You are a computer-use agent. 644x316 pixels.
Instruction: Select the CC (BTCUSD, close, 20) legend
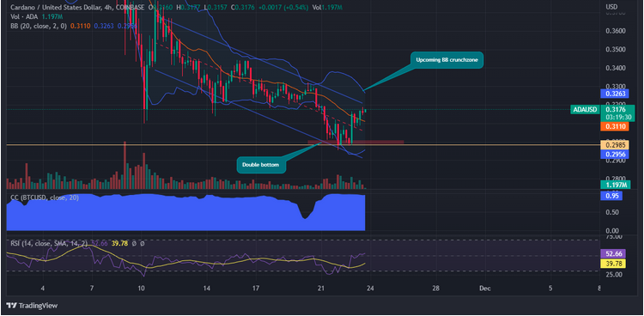click(x=45, y=197)
